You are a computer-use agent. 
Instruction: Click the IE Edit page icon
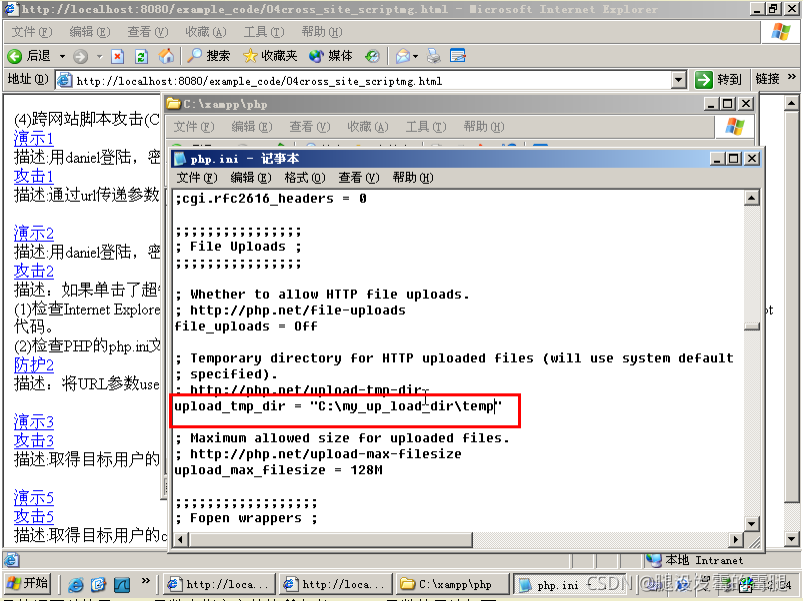[457, 56]
